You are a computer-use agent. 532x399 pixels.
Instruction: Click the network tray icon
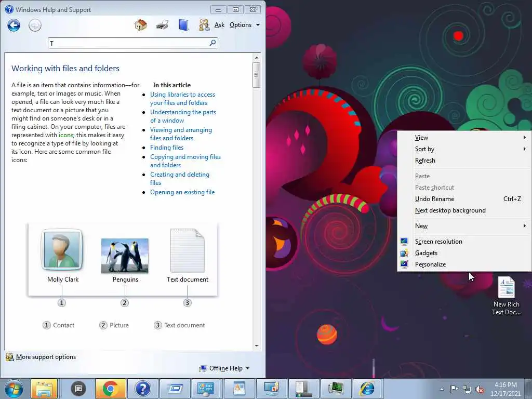[467, 390]
